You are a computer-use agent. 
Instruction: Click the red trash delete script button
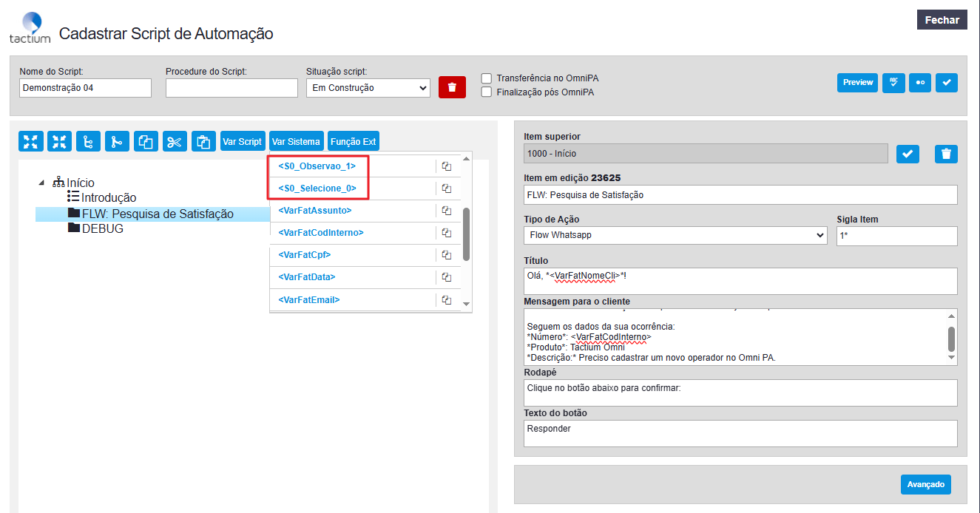[452, 87]
